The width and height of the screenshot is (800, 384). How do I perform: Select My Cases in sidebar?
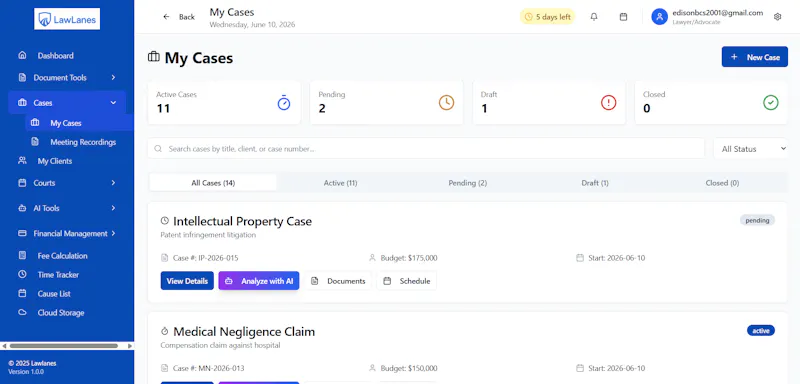pyautogui.click(x=66, y=123)
